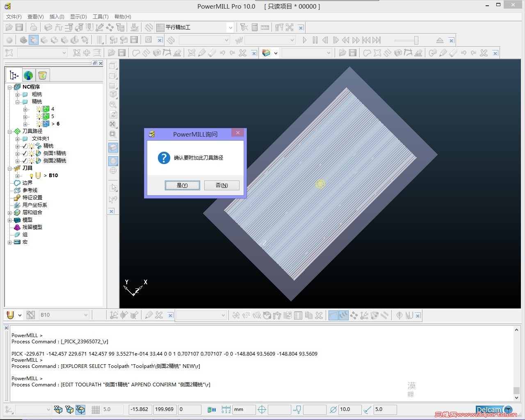Collapse the 刀具路径 tree node
The height and width of the screenshot is (420, 525).
[10, 132]
